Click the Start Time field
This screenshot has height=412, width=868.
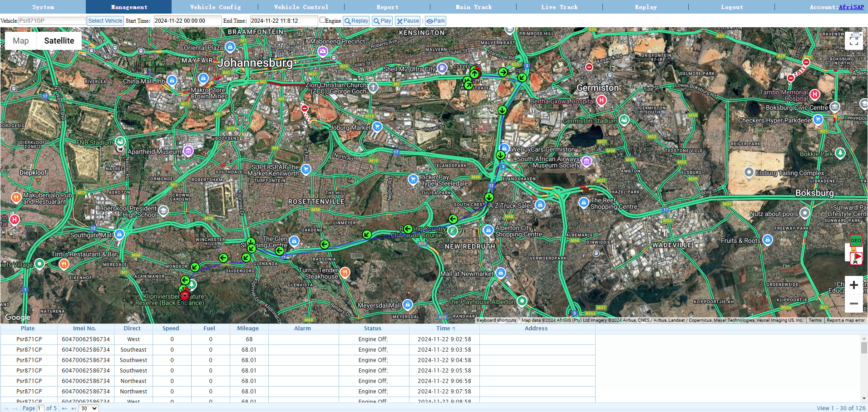(x=187, y=21)
